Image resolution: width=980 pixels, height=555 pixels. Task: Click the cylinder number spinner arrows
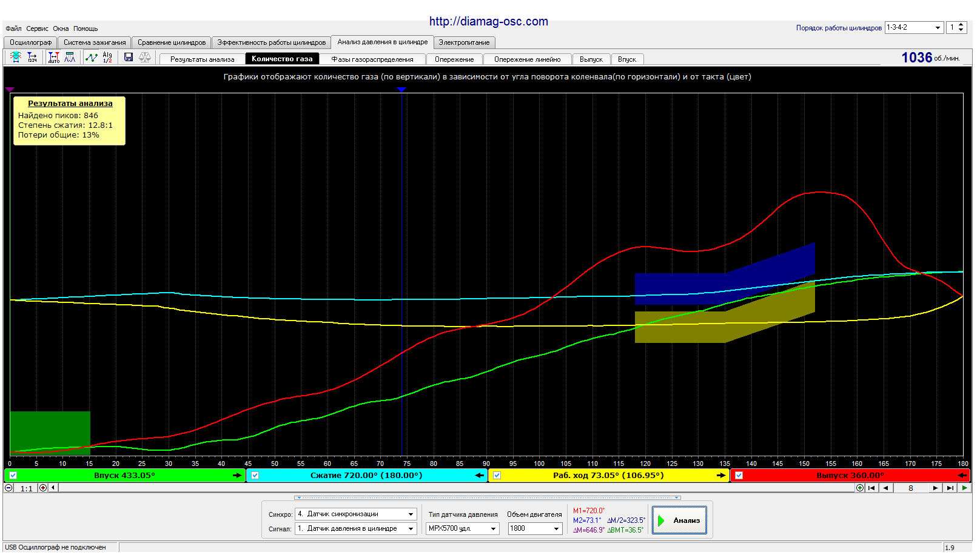coord(961,27)
